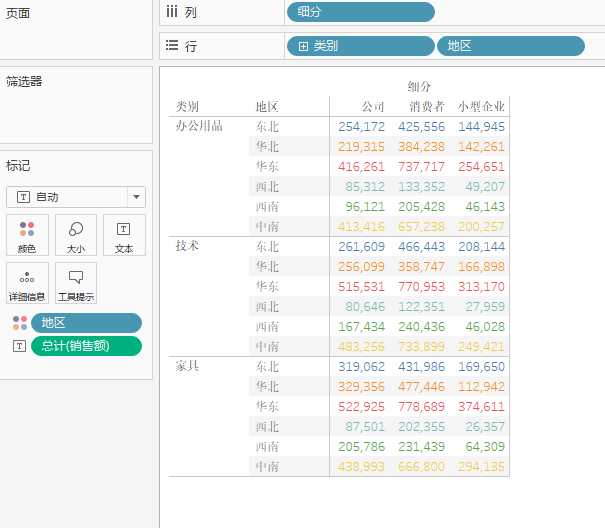Select the 细分 pill on the columns shelf
This screenshot has height=528, width=605.
[361, 12]
